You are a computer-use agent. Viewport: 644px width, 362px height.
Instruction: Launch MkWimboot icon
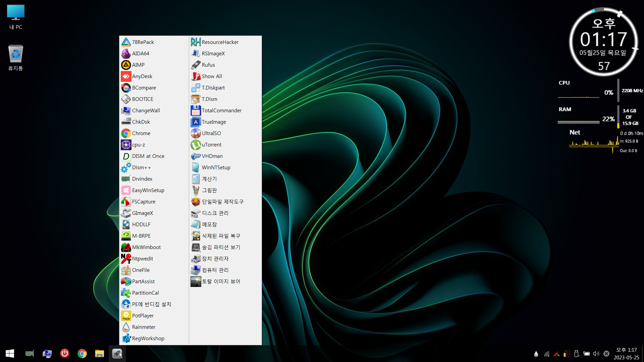(126, 247)
